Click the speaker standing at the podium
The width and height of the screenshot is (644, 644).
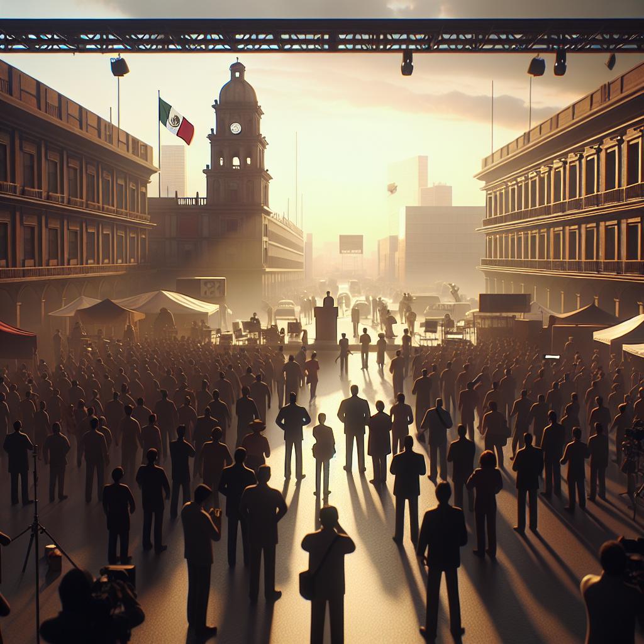[x=328, y=299]
